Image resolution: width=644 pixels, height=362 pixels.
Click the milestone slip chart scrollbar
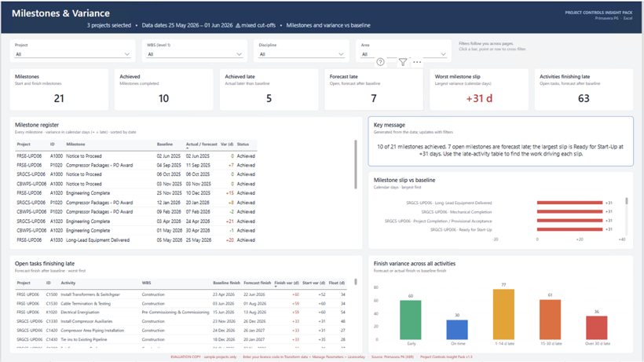627,201
